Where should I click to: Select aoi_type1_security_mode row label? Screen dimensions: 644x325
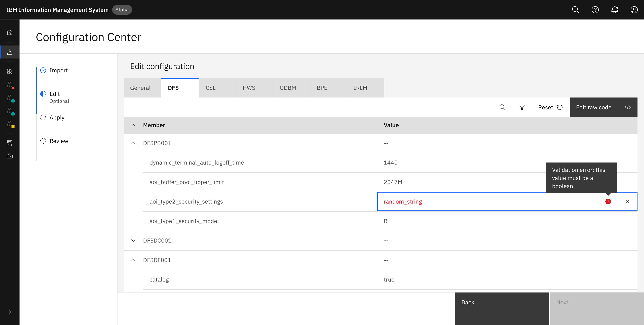pos(183,221)
